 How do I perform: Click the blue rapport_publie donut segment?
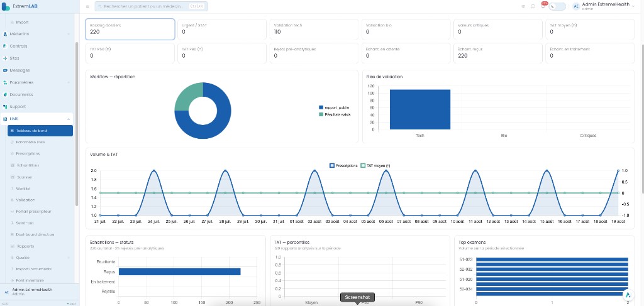pyautogui.click(x=218, y=125)
